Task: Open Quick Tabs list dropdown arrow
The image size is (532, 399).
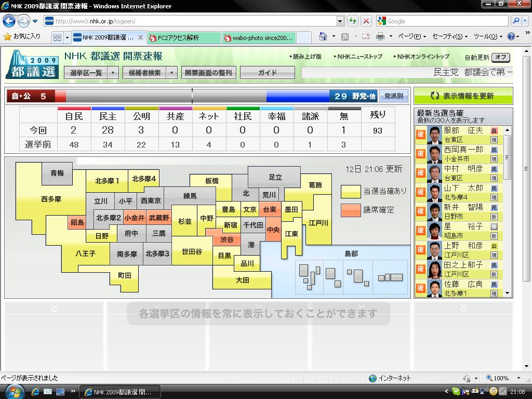Action: tap(67, 37)
